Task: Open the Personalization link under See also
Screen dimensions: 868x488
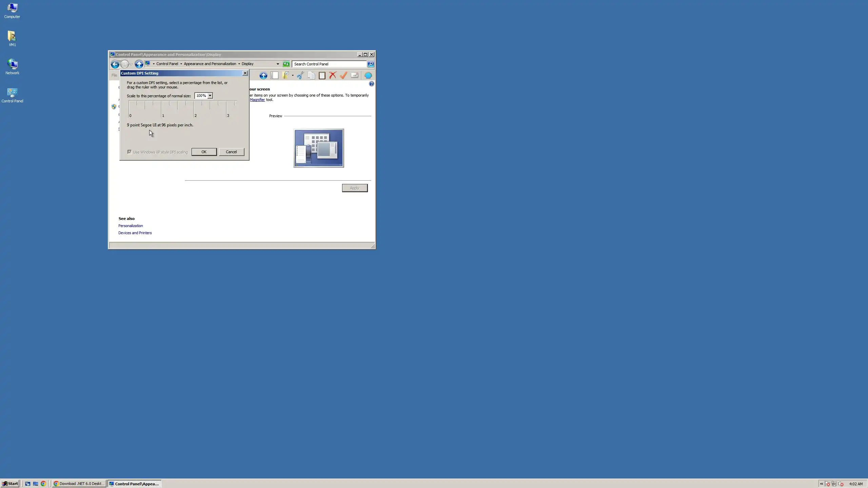Action: (131, 226)
